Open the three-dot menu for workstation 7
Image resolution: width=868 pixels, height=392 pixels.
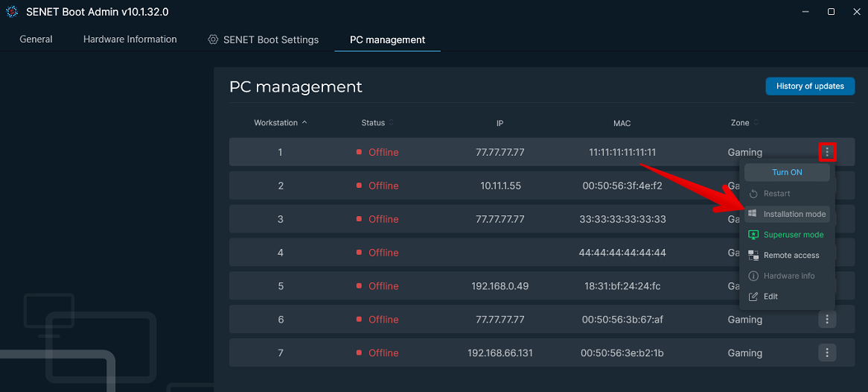pos(827,353)
